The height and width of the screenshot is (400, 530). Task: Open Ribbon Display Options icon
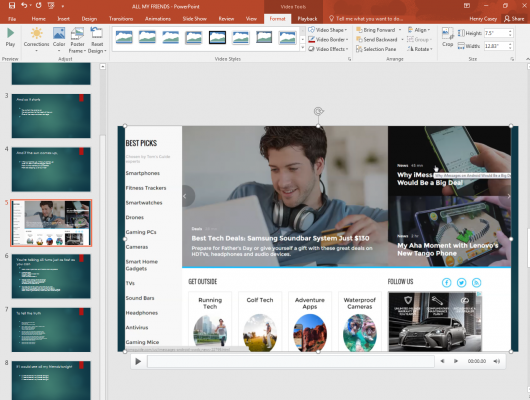click(x=467, y=5)
